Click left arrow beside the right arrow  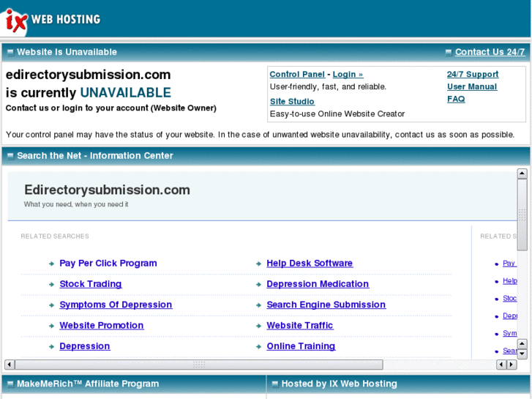pyautogui.click(x=501, y=365)
